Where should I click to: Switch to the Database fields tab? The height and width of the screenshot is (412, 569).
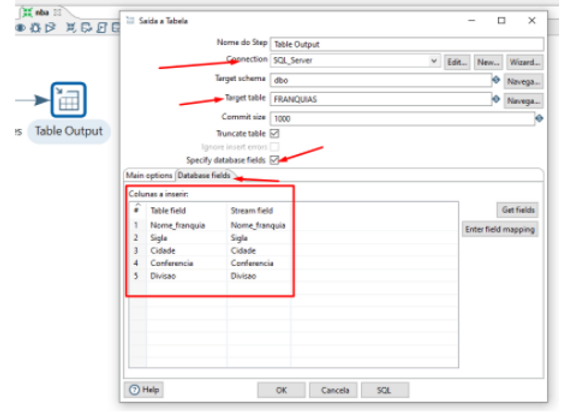pos(204,175)
